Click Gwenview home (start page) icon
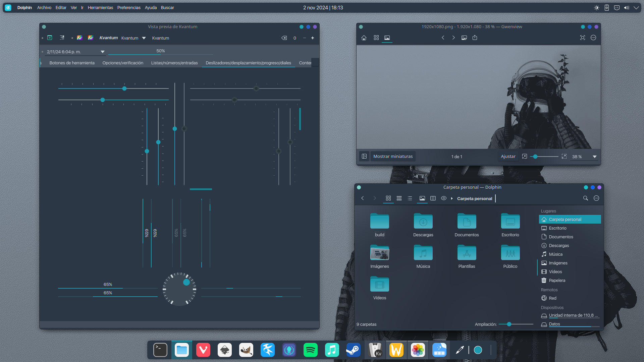 (364, 38)
